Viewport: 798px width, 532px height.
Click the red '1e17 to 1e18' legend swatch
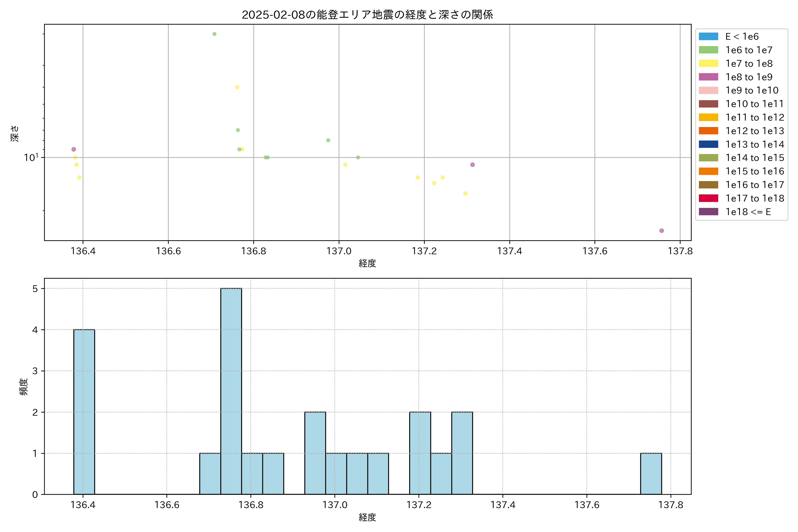tap(708, 198)
